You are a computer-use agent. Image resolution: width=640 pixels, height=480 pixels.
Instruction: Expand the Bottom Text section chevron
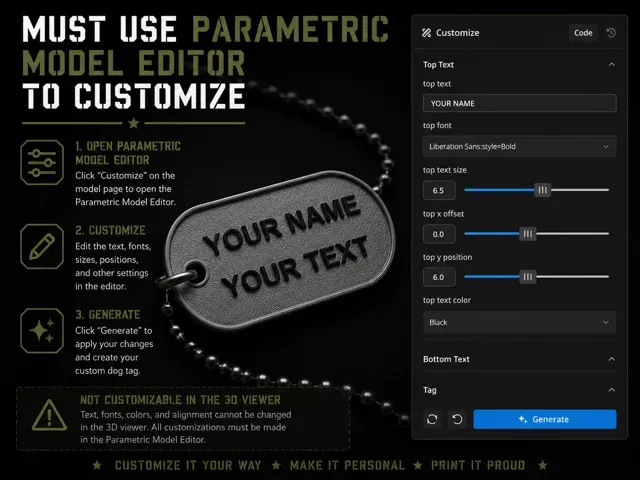pyautogui.click(x=611, y=359)
